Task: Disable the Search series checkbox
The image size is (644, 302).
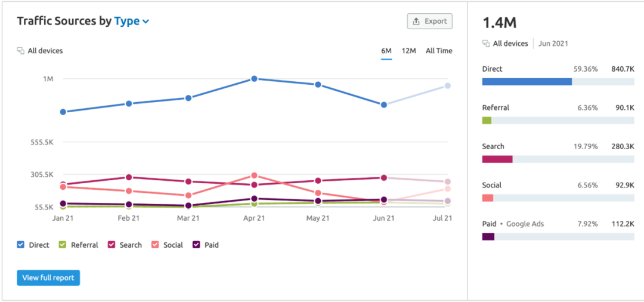Action: [x=112, y=245]
